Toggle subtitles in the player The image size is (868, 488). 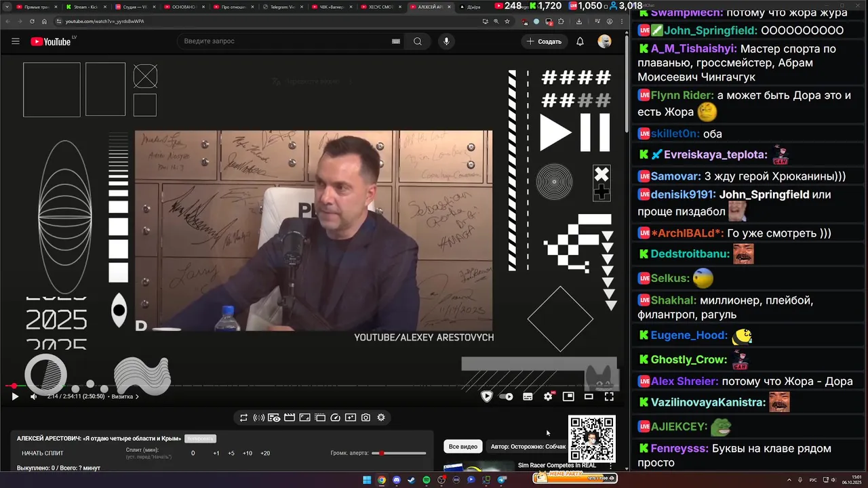[x=528, y=396]
